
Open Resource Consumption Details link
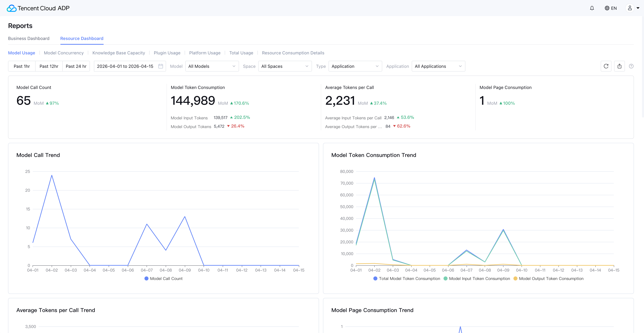[293, 53]
